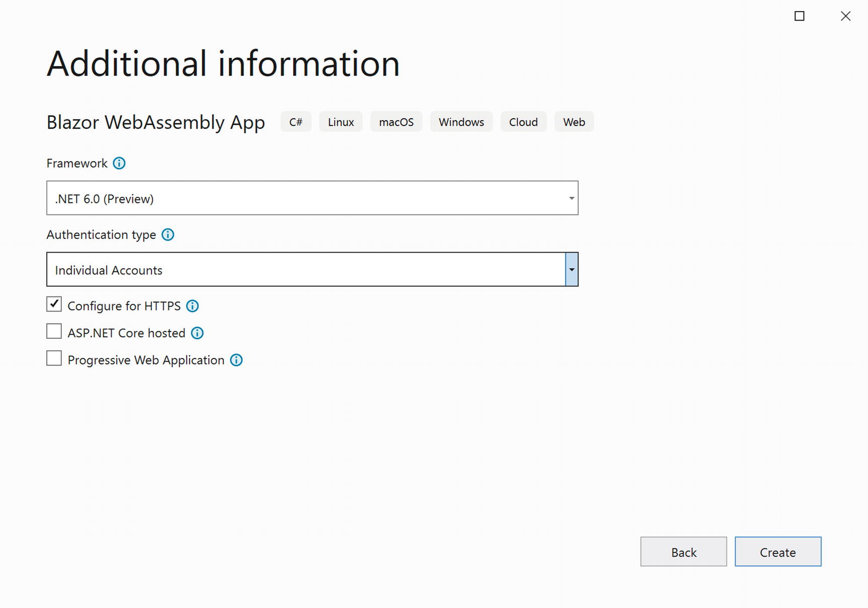Screen dimensions: 868x608
Task: Click the Authentication type info icon
Action: click(168, 235)
